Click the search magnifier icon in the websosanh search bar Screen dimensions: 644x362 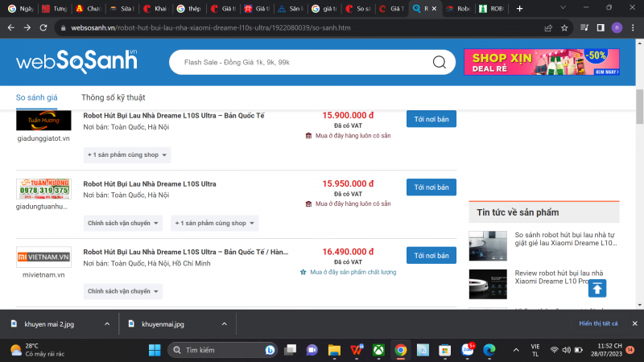pyautogui.click(x=439, y=62)
